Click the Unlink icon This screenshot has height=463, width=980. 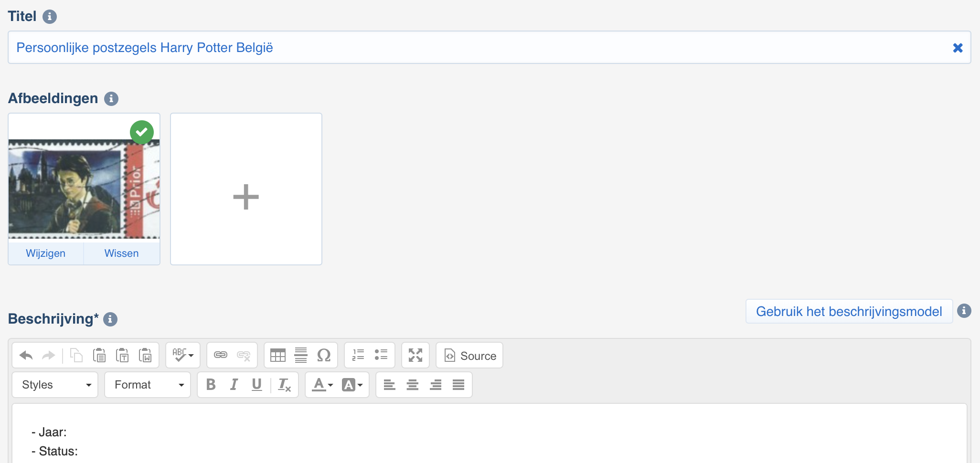[x=244, y=355]
